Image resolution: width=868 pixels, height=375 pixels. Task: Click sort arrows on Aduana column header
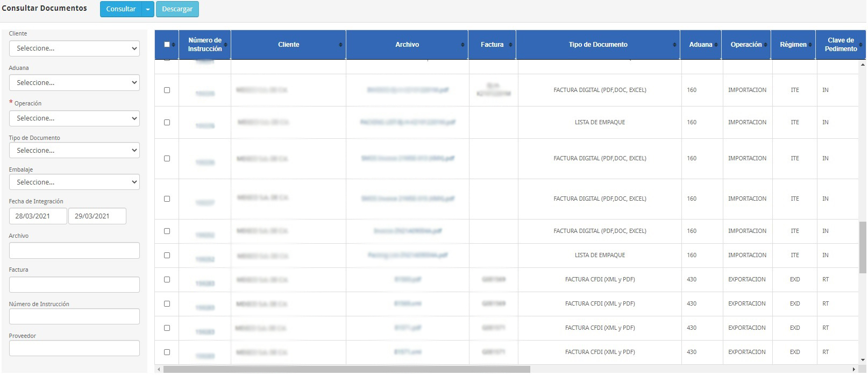(716, 45)
